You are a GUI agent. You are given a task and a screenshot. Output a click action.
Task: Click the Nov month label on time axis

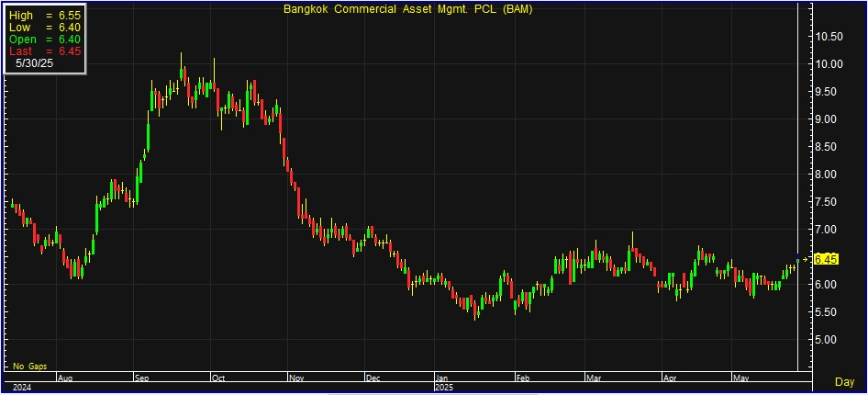(x=296, y=378)
